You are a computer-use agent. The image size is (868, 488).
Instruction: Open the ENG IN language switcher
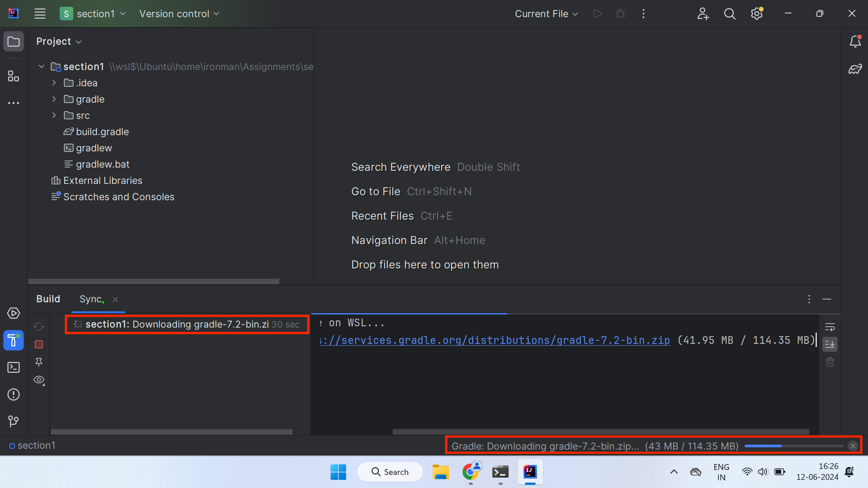click(x=722, y=472)
